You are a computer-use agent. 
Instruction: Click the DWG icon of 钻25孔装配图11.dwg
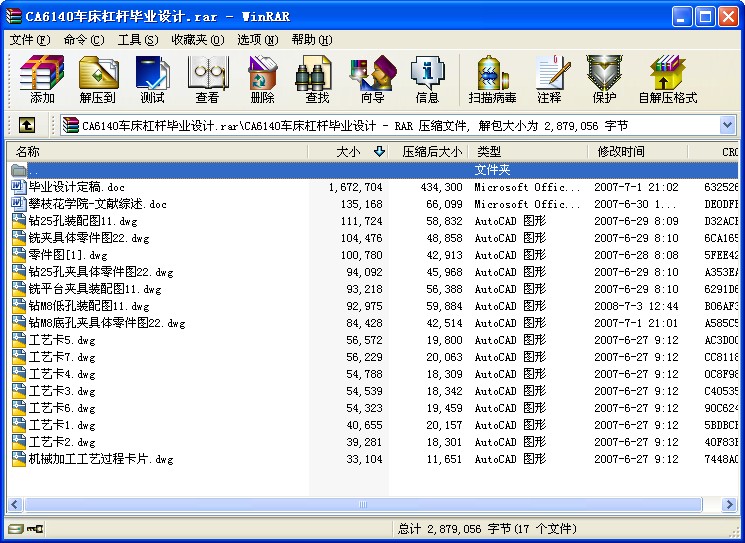coord(19,220)
